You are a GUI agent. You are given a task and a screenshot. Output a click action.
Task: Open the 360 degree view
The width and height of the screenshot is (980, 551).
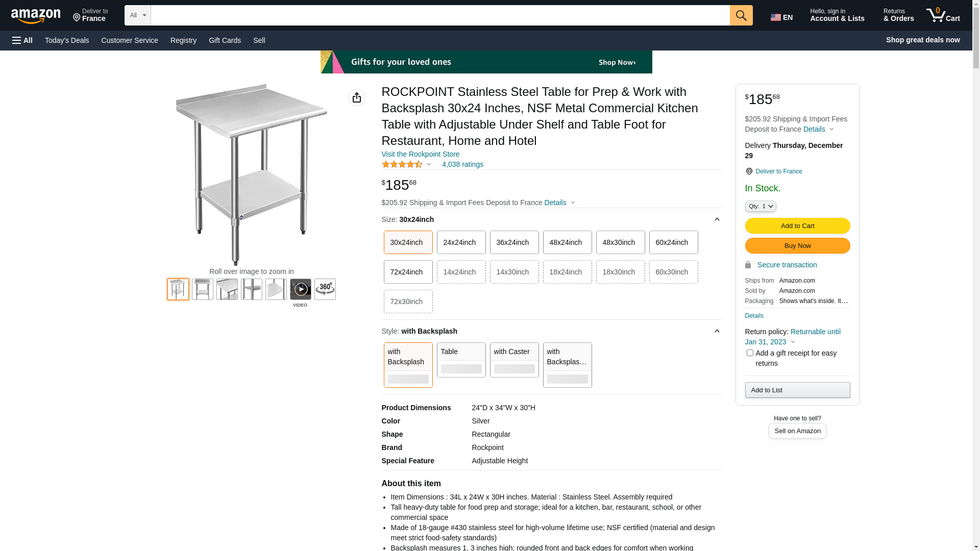tap(325, 289)
